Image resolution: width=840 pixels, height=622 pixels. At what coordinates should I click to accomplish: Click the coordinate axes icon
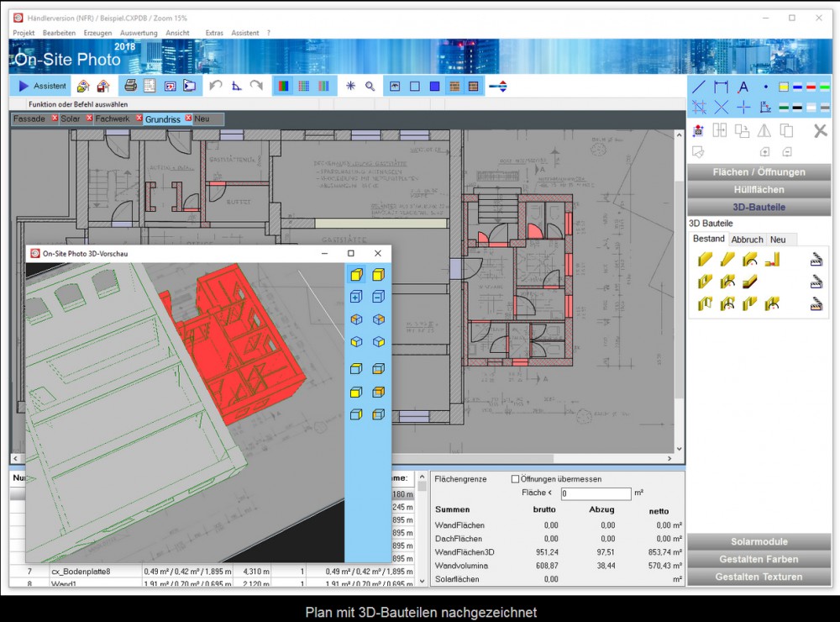(x=765, y=108)
